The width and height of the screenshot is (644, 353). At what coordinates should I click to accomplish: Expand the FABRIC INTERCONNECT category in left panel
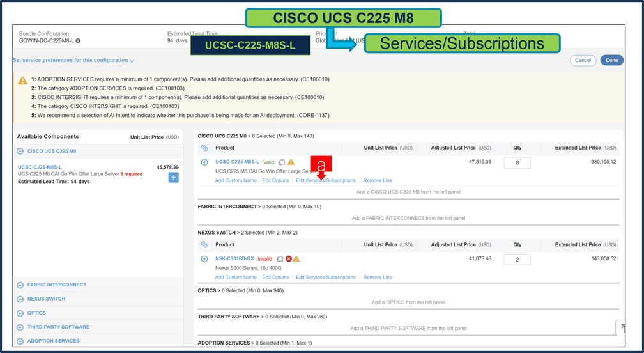20,285
